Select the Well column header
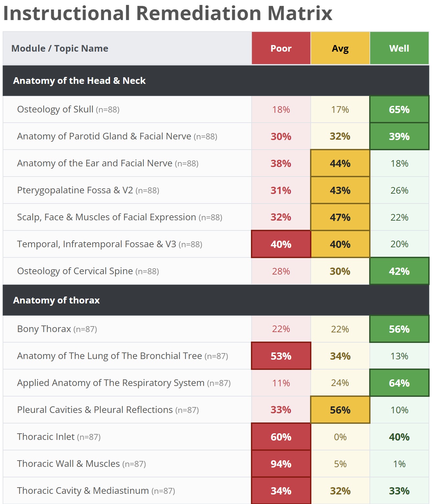 point(399,48)
